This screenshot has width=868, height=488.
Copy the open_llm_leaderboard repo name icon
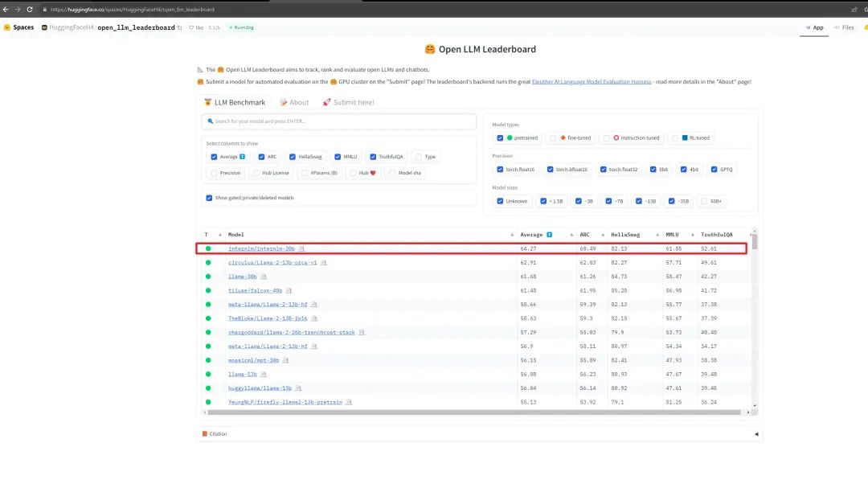click(x=180, y=27)
